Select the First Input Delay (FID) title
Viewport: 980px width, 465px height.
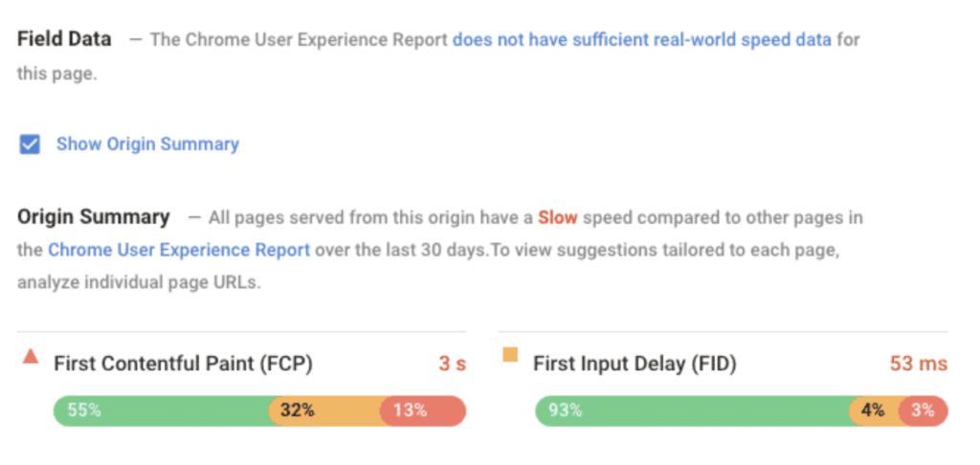(x=635, y=364)
